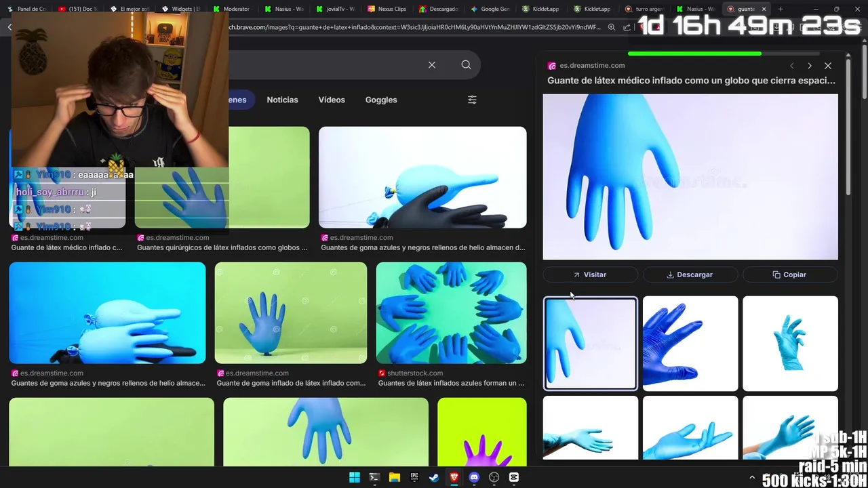
Task: Clear the search box with the X icon
Action: (x=432, y=65)
